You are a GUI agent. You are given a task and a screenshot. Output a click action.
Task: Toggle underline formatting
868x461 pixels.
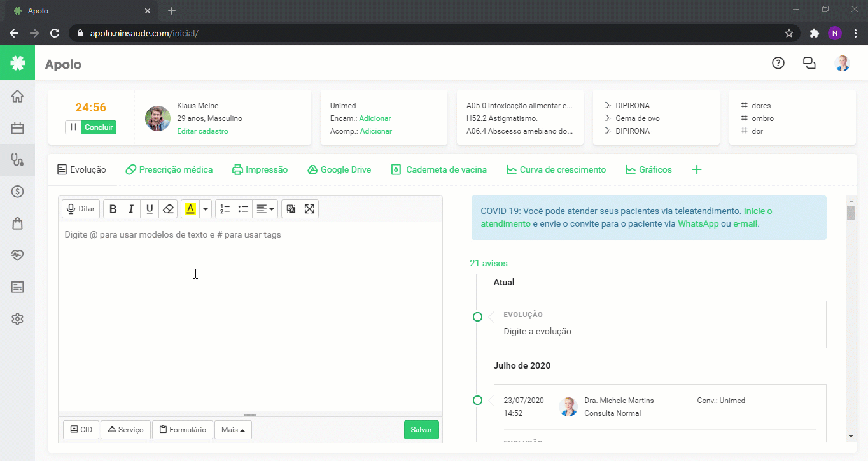coord(150,209)
